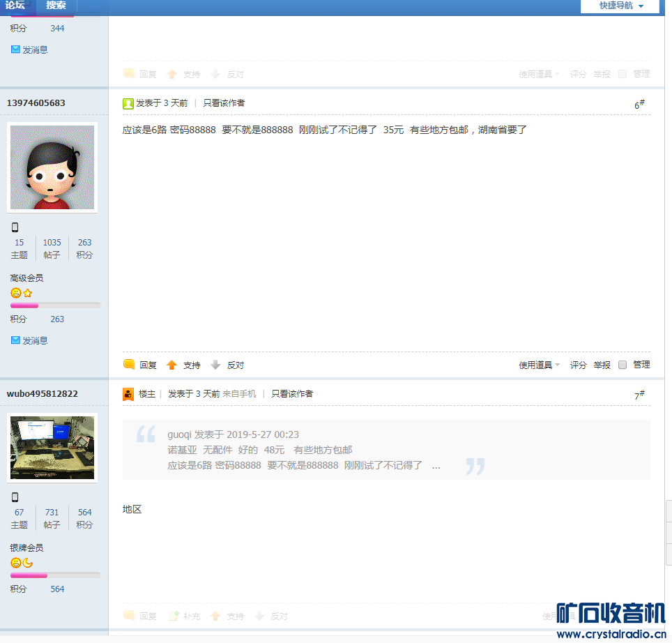Rate post 6 with 评分
The height and width of the screenshot is (643, 672).
tap(578, 365)
